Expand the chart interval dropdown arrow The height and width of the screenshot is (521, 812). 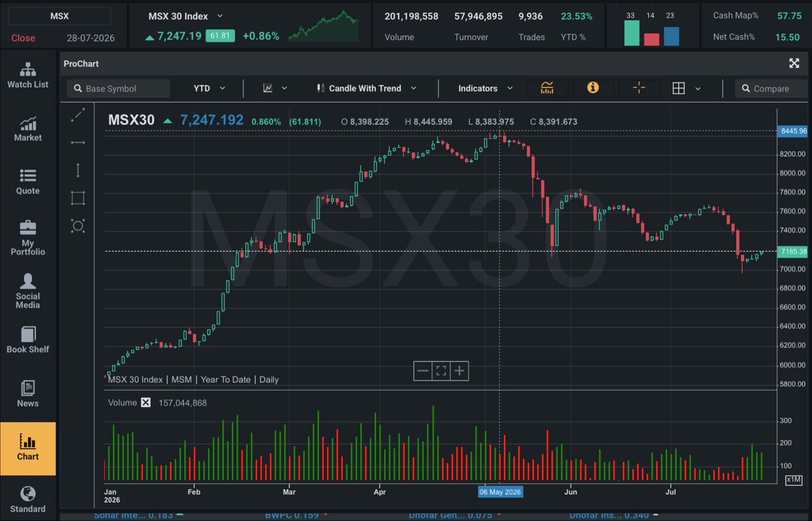tap(284, 89)
